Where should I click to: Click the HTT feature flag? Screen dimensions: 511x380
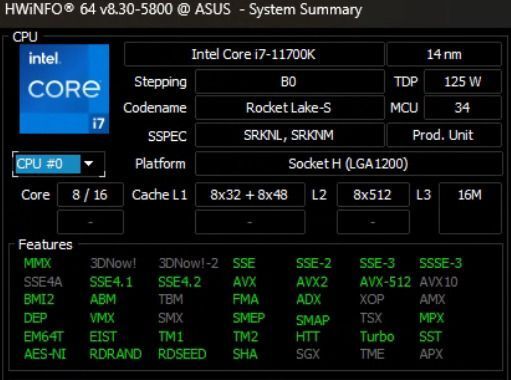[308, 337]
